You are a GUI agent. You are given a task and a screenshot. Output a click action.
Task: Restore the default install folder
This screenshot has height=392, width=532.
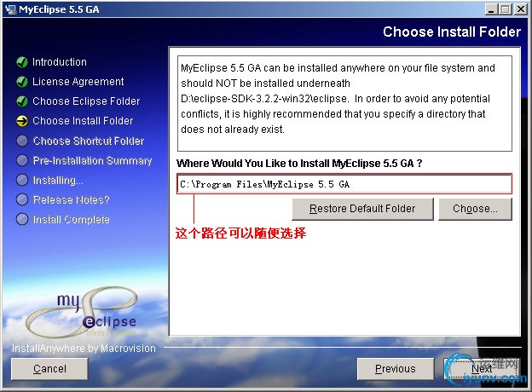point(362,209)
